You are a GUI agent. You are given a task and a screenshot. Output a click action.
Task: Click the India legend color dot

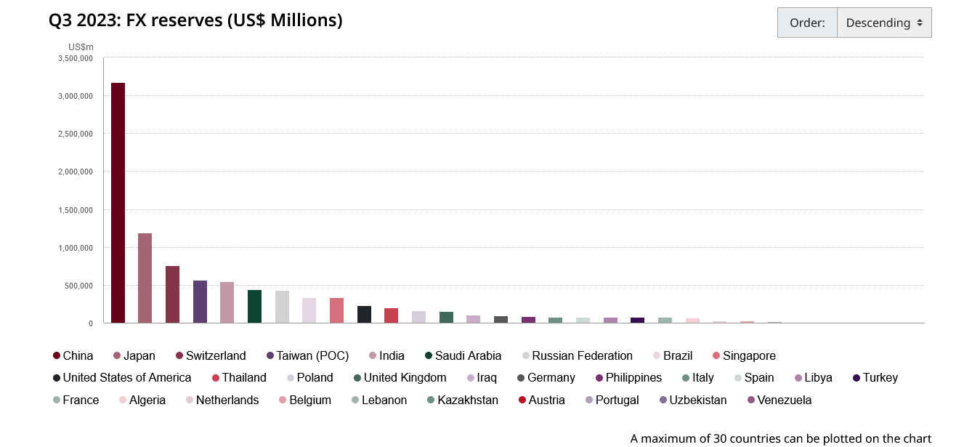point(373,356)
